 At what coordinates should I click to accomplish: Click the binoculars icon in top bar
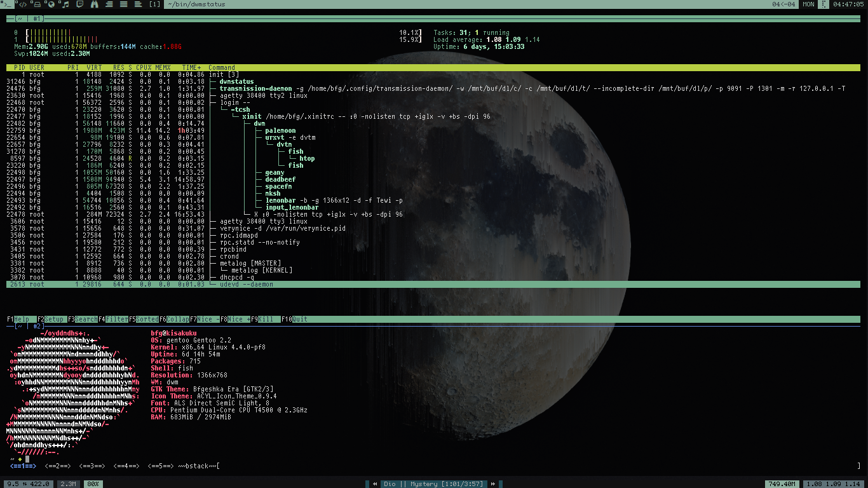[95, 4]
